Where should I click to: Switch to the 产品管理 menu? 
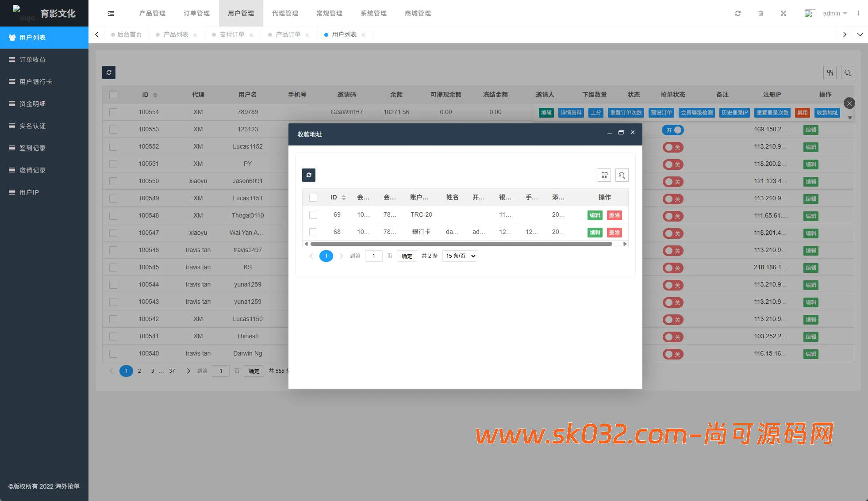(152, 13)
